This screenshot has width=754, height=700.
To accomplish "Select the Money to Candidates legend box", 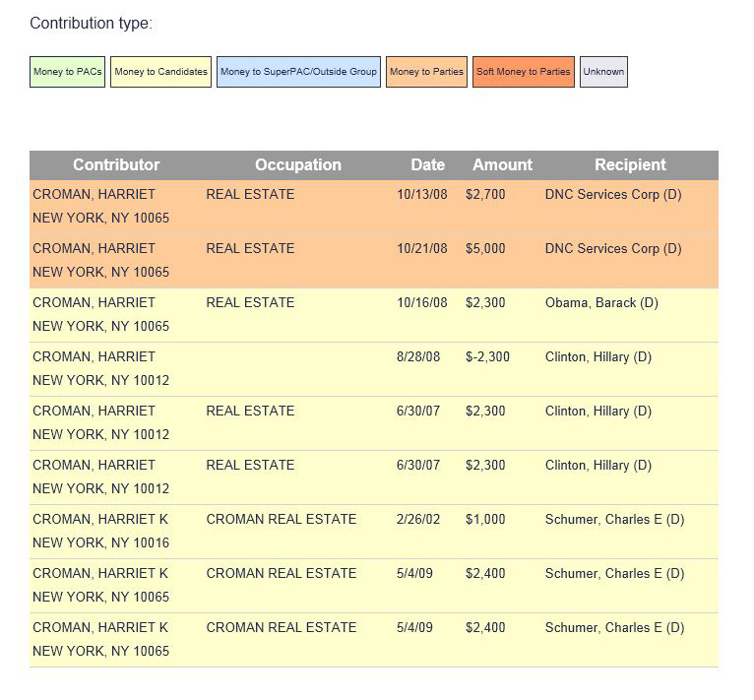I will click(x=160, y=72).
